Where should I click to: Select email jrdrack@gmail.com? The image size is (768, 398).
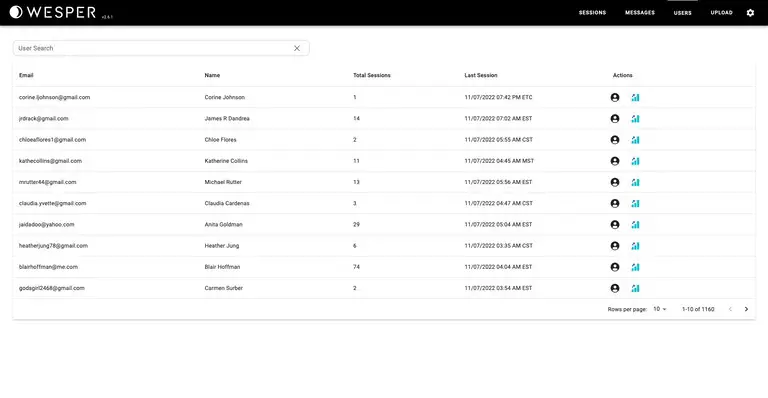(44, 118)
